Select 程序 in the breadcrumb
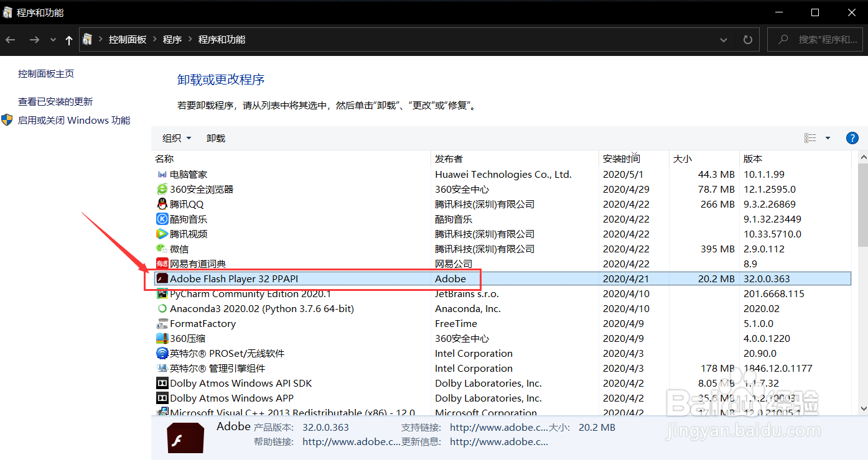868x460 pixels. (172, 40)
